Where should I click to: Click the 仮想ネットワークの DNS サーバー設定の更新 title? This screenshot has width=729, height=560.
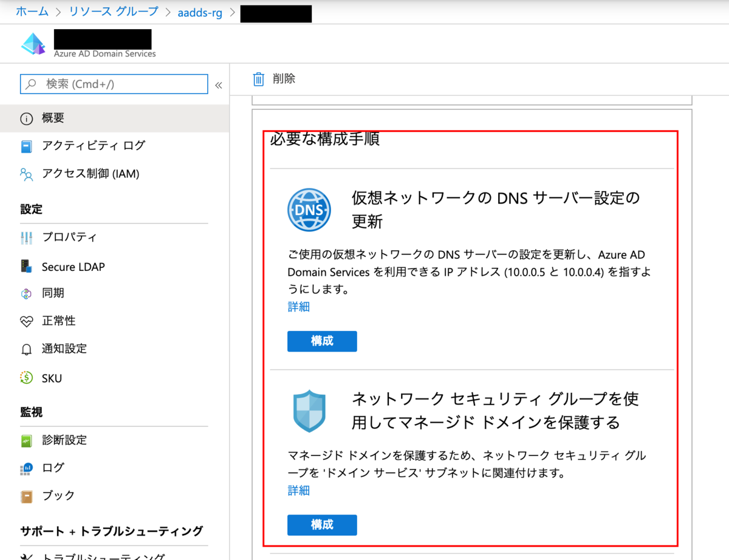click(x=496, y=210)
